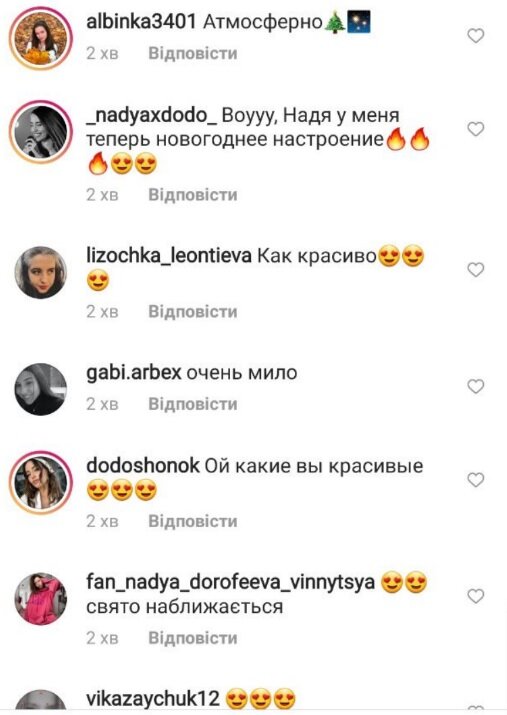
Task: Tap heart on _nadyaxdodo_ comment
Action: [x=476, y=129]
